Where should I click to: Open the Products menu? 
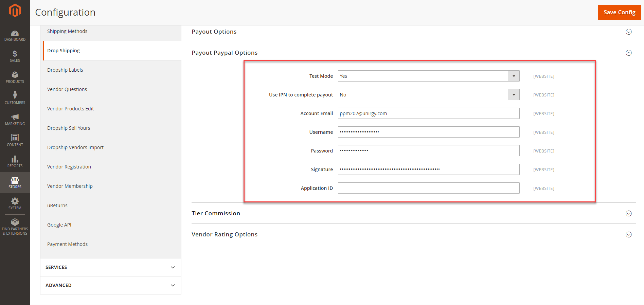(x=15, y=77)
